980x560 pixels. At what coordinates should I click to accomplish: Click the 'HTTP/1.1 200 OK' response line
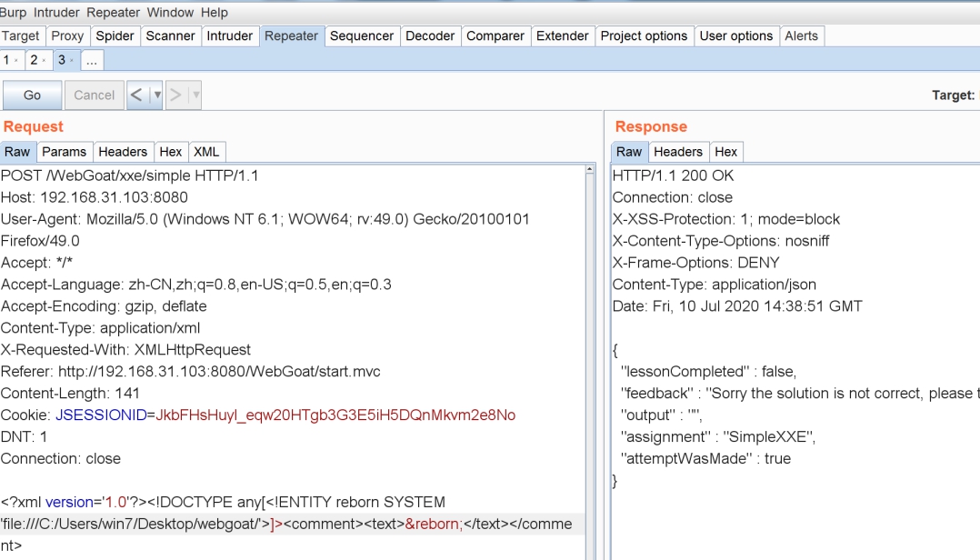click(x=673, y=175)
